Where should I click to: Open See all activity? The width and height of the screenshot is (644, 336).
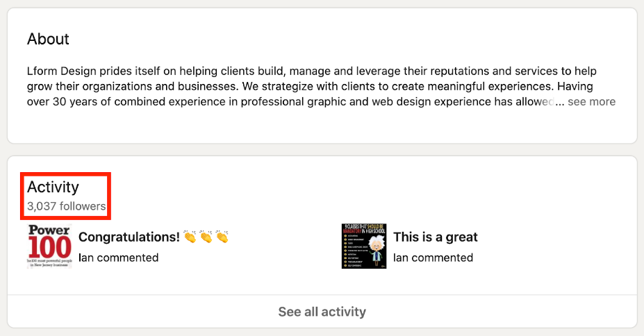[322, 312]
